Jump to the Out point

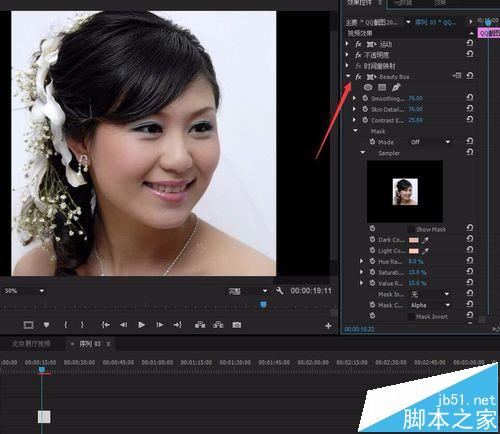[178, 325]
